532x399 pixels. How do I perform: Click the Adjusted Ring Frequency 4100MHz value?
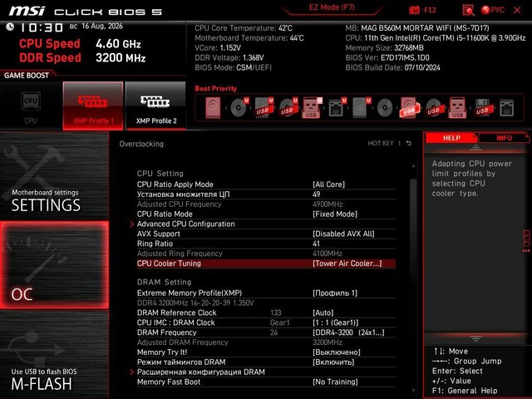(x=327, y=254)
